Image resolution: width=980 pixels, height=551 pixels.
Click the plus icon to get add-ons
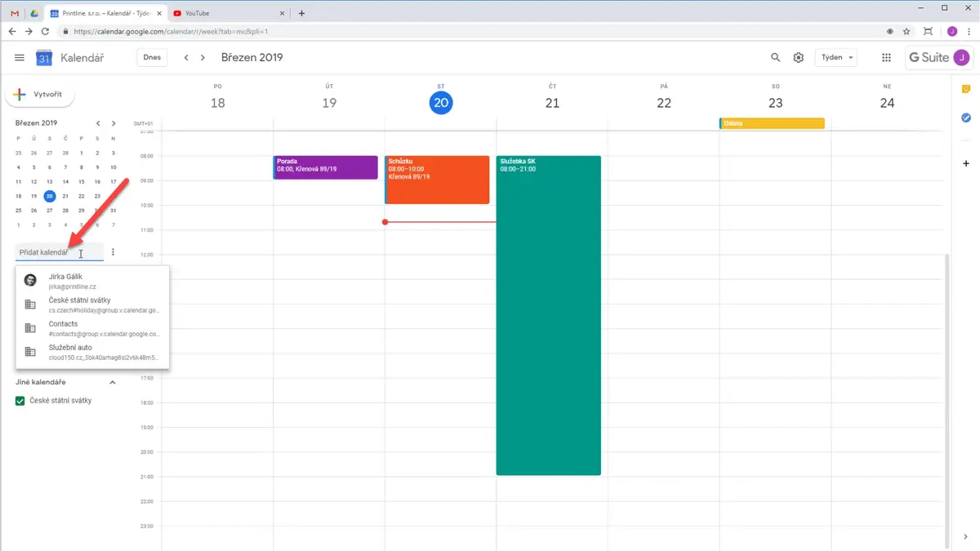tap(966, 164)
